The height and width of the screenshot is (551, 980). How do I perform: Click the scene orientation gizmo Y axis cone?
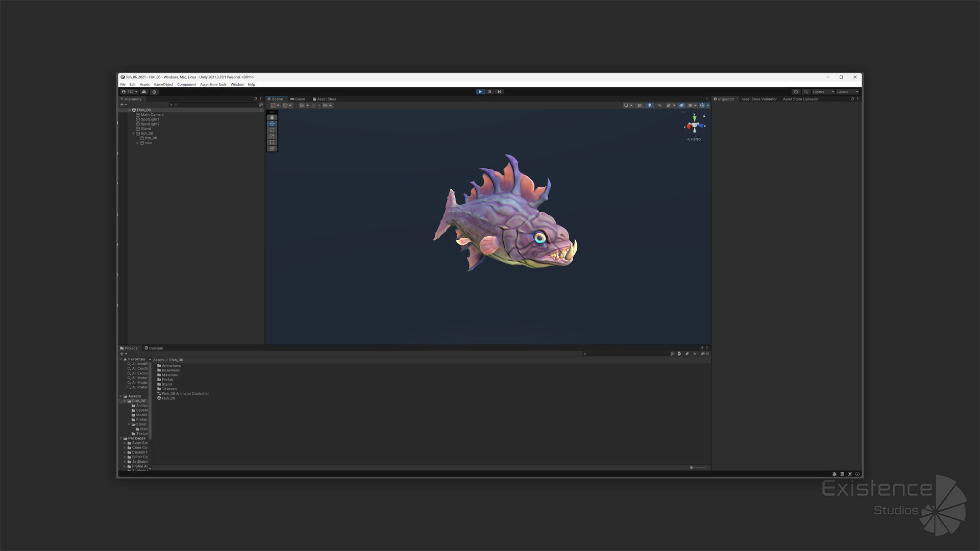click(694, 118)
